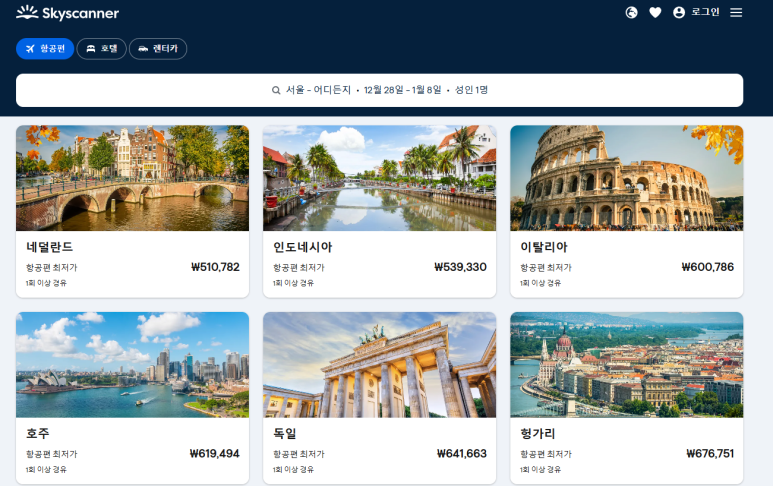Select the 항공편 flights tab

(x=45, y=48)
